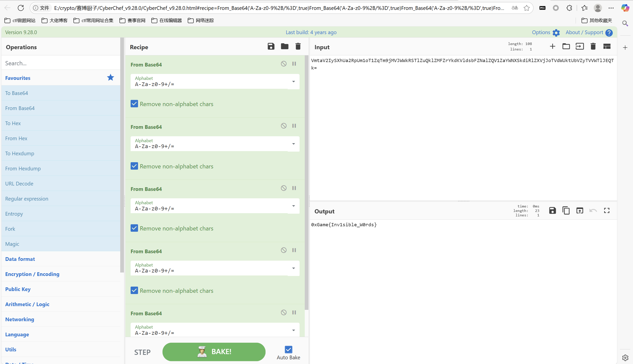Disable the first From Base64 operation

click(283, 64)
